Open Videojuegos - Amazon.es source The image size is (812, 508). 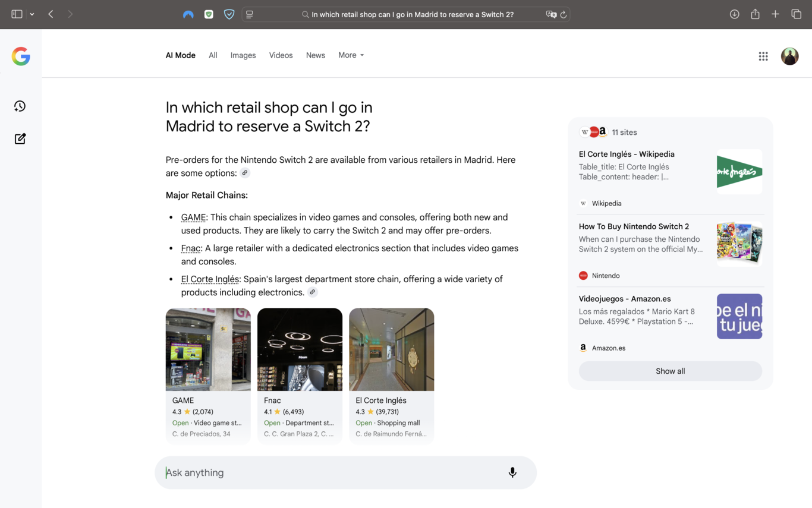625,299
